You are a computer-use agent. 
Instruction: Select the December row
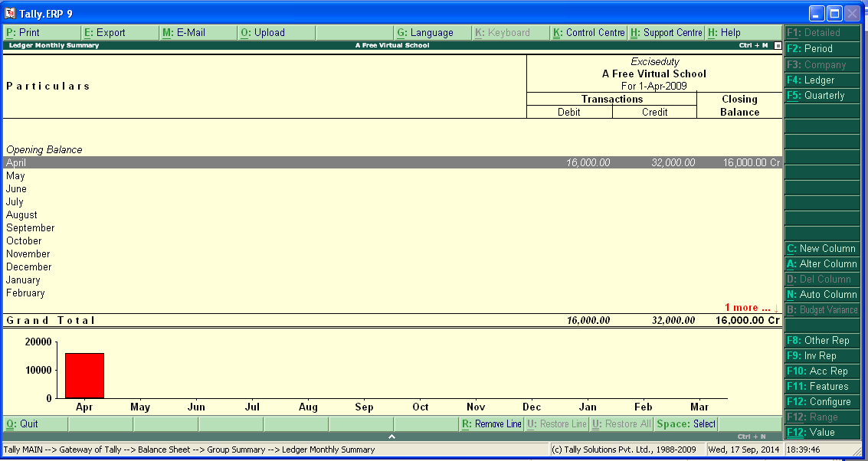coord(392,266)
